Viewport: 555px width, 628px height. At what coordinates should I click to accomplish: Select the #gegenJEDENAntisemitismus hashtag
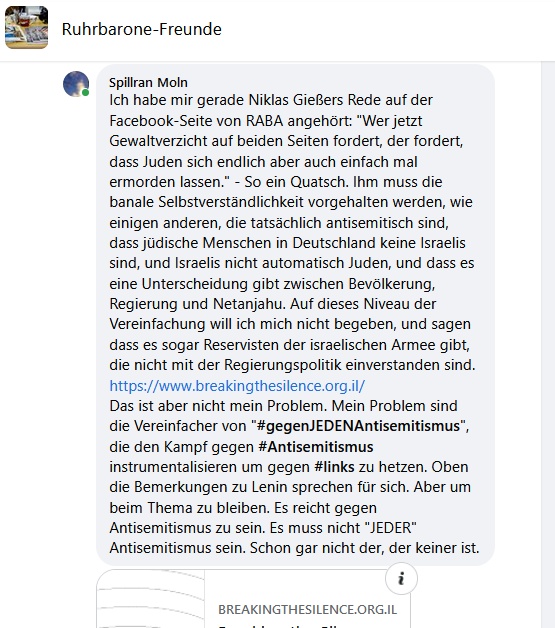point(358,426)
